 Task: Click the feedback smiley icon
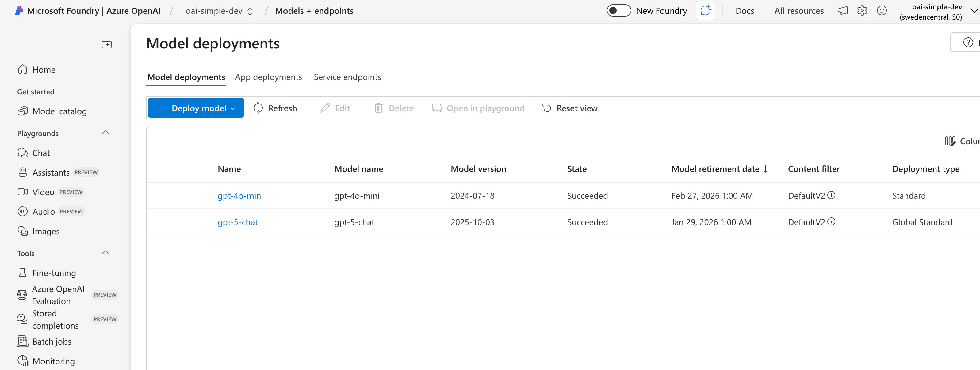click(x=882, y=11)
